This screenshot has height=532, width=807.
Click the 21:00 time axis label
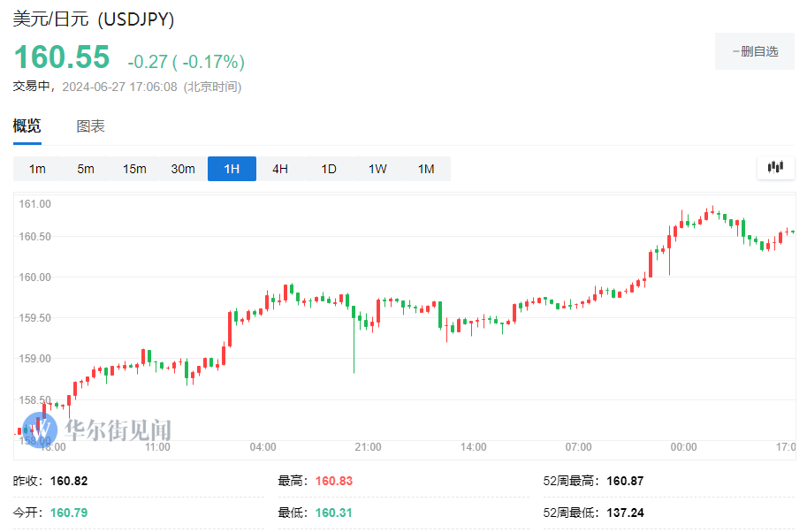pos(368,447)
